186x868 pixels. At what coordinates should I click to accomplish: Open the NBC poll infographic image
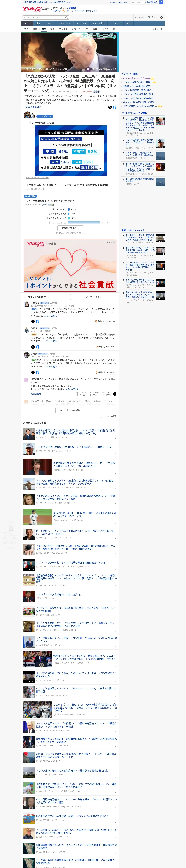[x=71, y=151]
